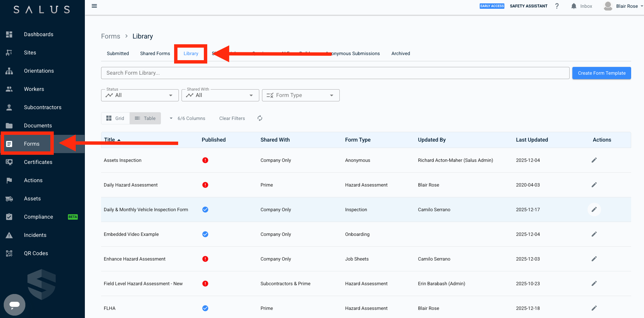Open the help question mark icon
Viewport: 644px width, 318px height.
(557, 6)
